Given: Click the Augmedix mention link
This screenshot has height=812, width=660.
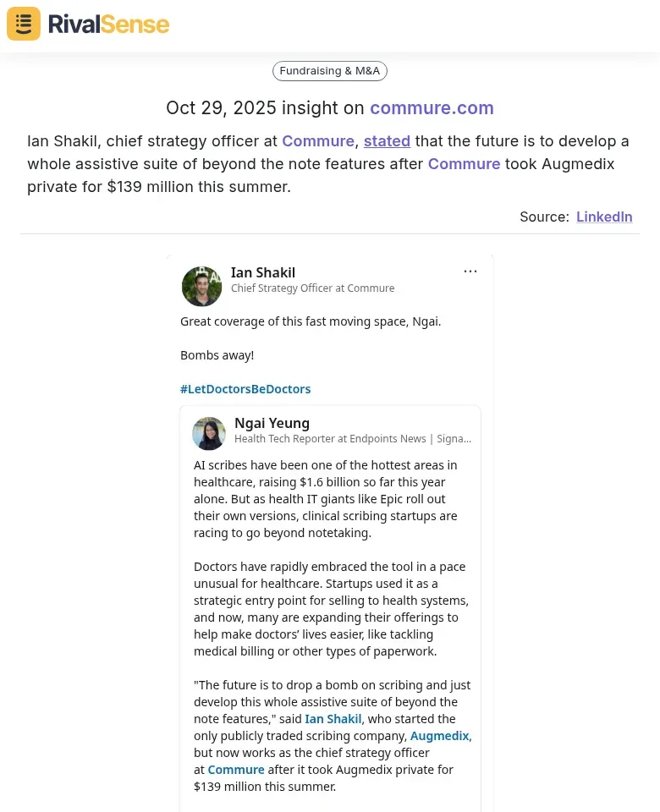Looking at the screenshot, I should pyautogui.click(x=439, y=736).
